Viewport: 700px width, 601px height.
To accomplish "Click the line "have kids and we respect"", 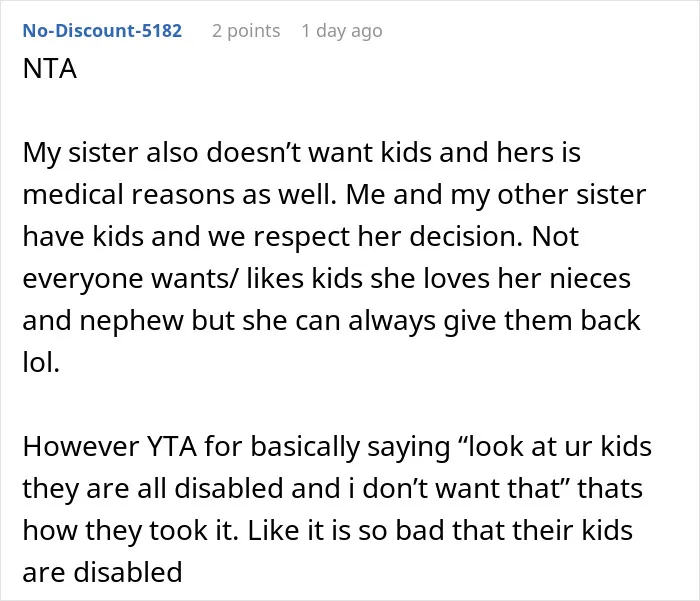I will click(300, 237).
